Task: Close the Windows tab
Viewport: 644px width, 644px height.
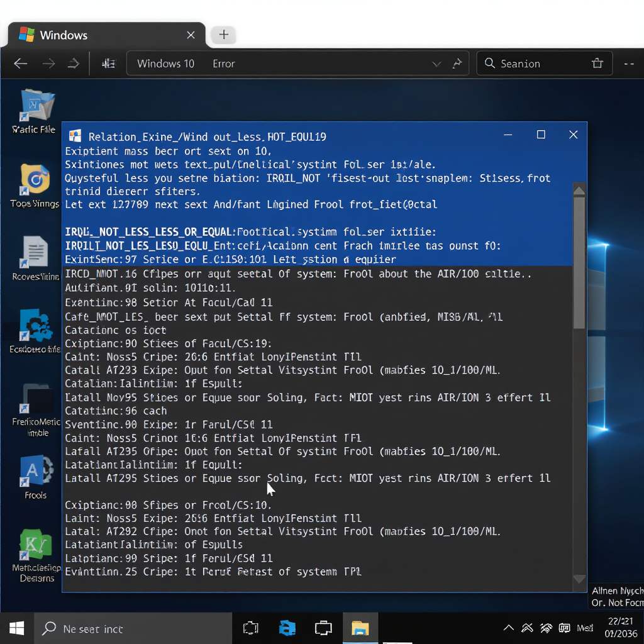Action: [x=191, y=35]
